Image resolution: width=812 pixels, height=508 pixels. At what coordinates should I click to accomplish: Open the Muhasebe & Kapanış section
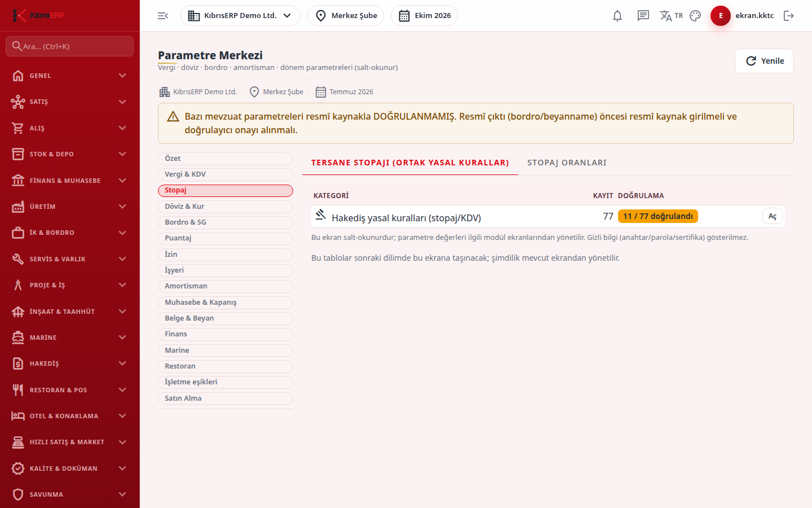(x=226, y=303)
